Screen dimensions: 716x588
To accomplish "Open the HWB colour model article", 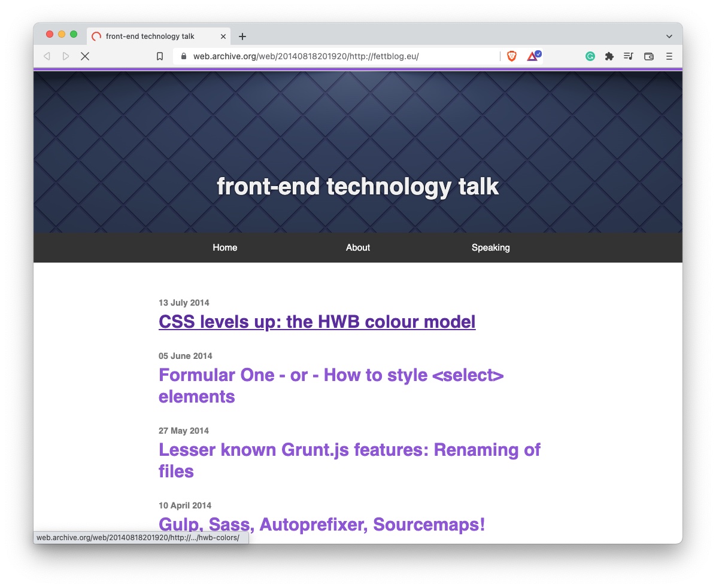I will click(317, 321).
